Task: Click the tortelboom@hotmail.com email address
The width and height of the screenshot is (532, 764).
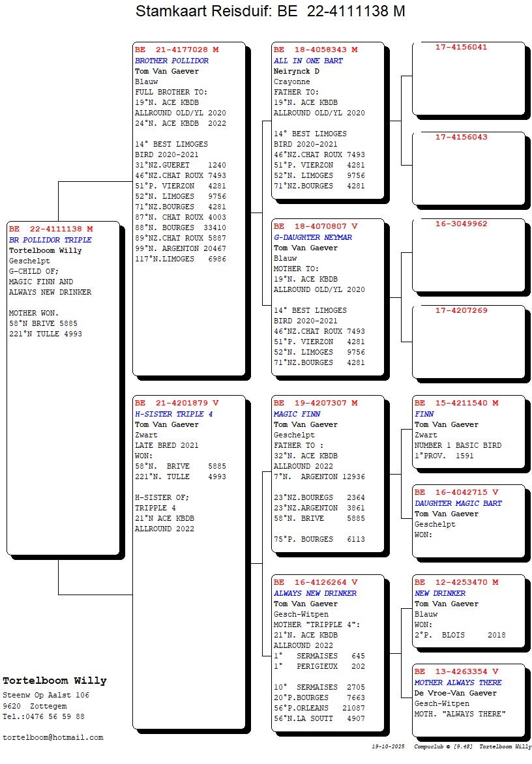Action: (53, 737)
